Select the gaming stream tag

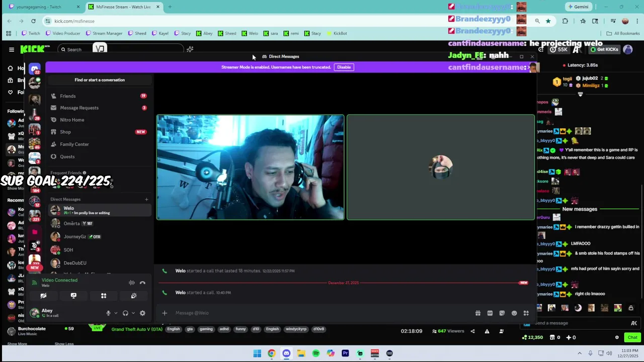coord(206,329)
